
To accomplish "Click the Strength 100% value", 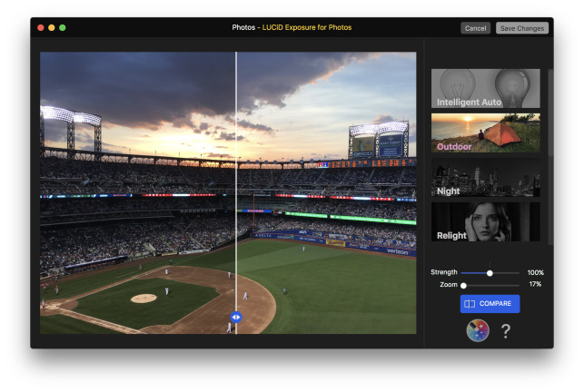I will click(x=535, y=272).
